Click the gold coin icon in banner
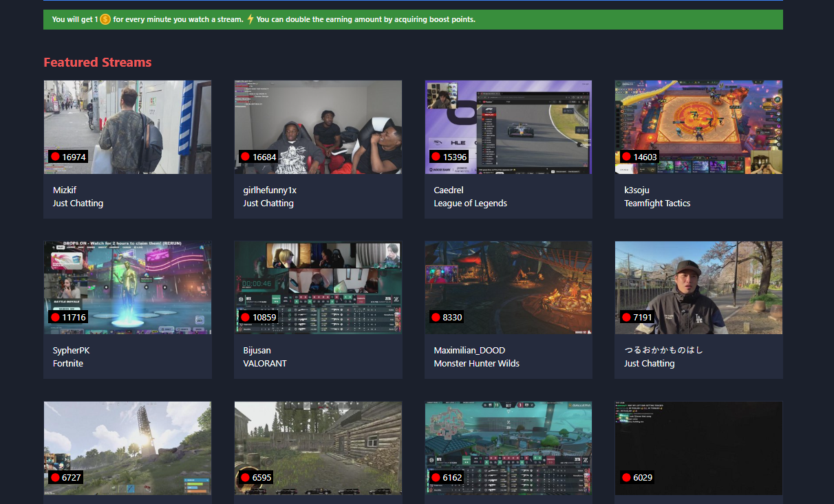834x504 pixels. click(x=105, y=19)
